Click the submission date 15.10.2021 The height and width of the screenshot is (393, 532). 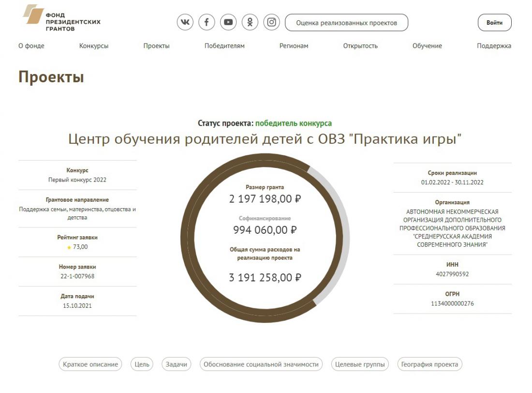[x=77, y=306]
